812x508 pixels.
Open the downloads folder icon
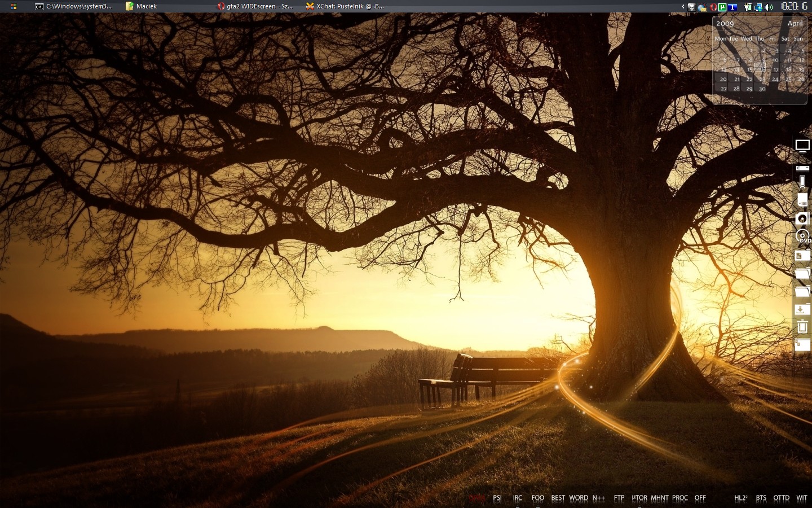(x=802, y=309)
